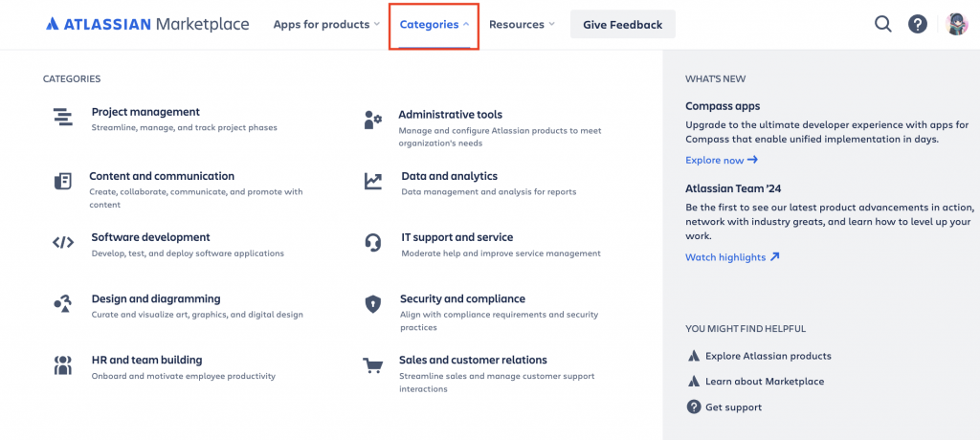Select the Design and diagramming shapes icon
Viewport: 980px width, 440px height.
click(x=63, y=305)
